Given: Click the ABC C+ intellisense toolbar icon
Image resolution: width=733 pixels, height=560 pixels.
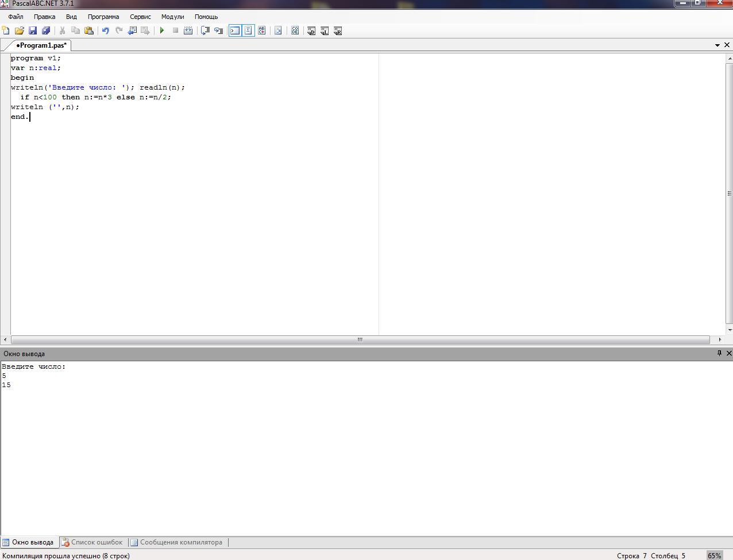Looking at the screenshot, I should click(261, 30).
